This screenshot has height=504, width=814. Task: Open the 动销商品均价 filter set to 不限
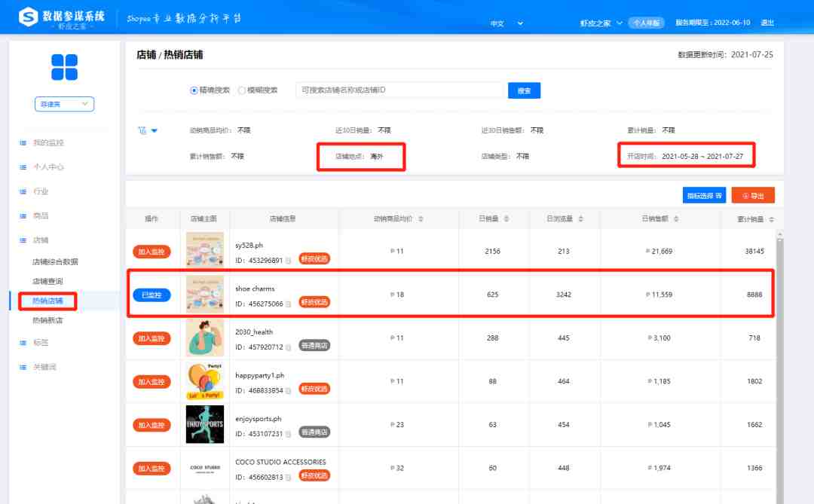coord(220,130)
